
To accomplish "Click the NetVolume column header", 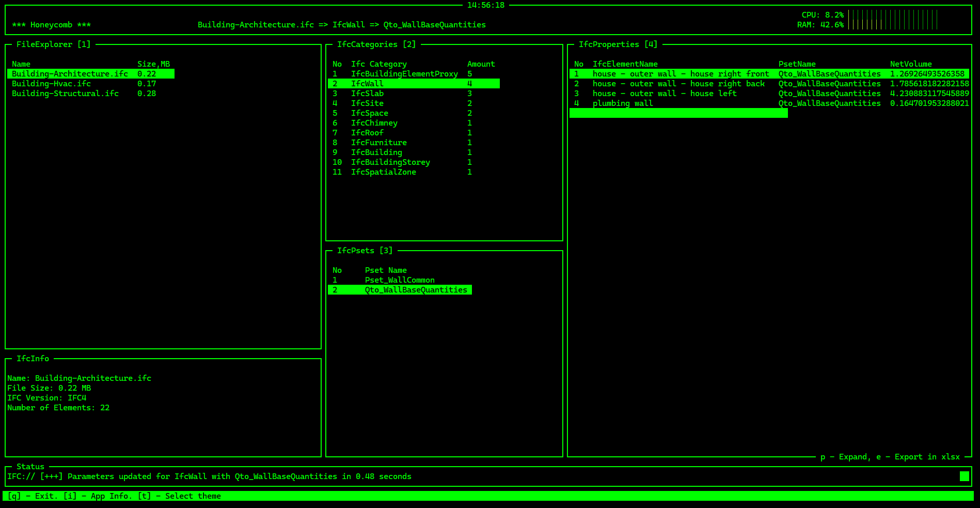I will point(911,64).
